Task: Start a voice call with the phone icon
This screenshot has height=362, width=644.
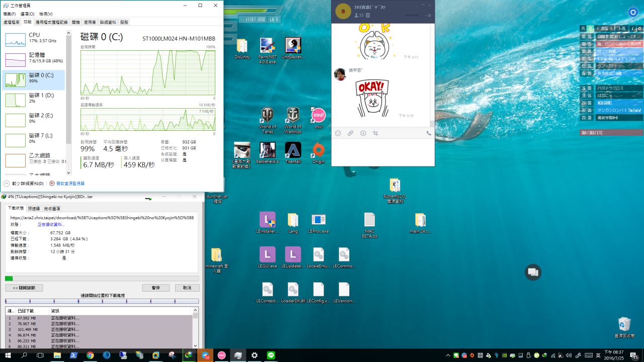Action: [x=429, y=133]
